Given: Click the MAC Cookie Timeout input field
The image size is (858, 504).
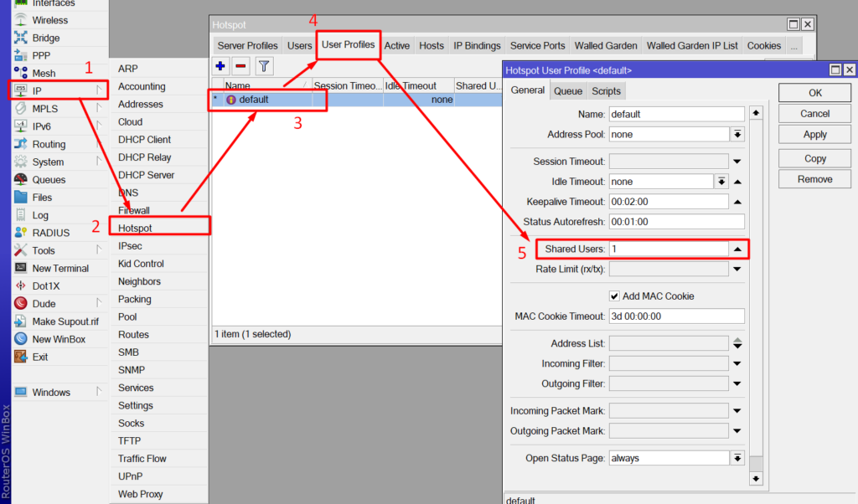Looking at the screenshot, I should 676,316.
